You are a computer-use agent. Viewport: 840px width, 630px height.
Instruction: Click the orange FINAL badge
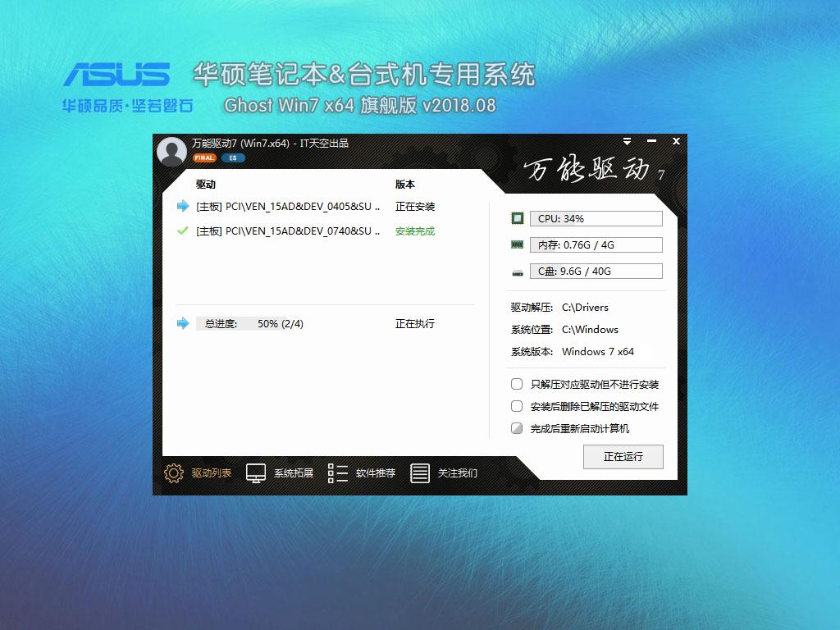(204, 158)
